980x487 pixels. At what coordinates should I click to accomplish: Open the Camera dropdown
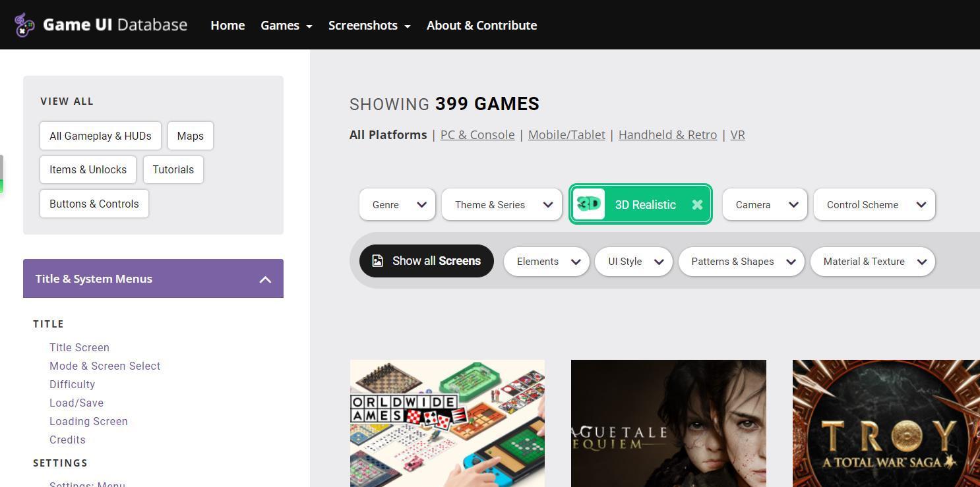click(764, 204)
